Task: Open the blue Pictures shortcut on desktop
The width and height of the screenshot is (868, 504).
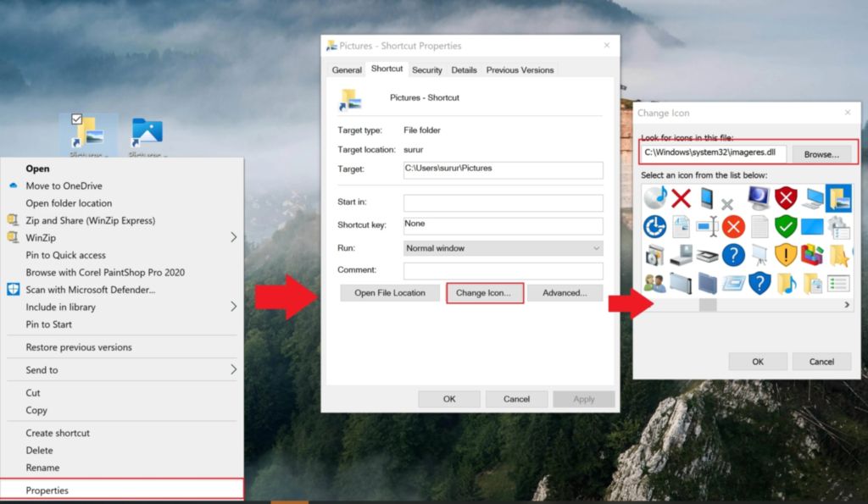Action: click(x=147, y=135)
